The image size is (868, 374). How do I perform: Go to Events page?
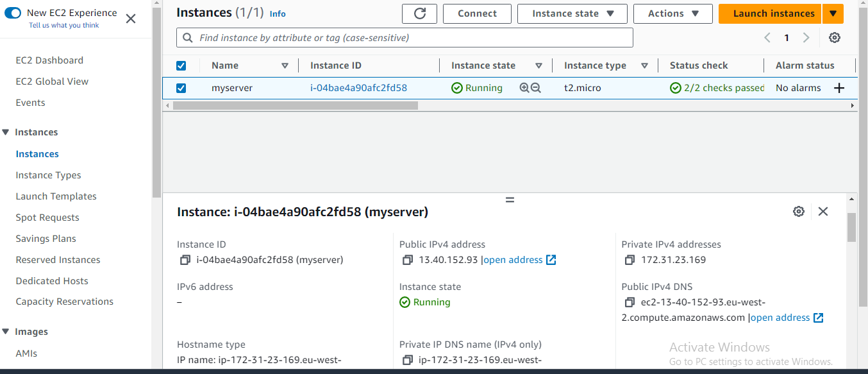point(30,103)
